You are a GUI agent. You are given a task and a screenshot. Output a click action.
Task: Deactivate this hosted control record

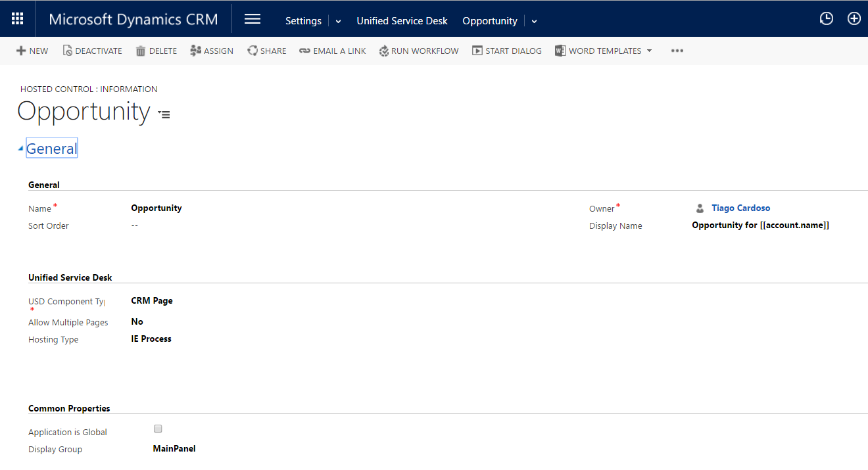point(93,51)
